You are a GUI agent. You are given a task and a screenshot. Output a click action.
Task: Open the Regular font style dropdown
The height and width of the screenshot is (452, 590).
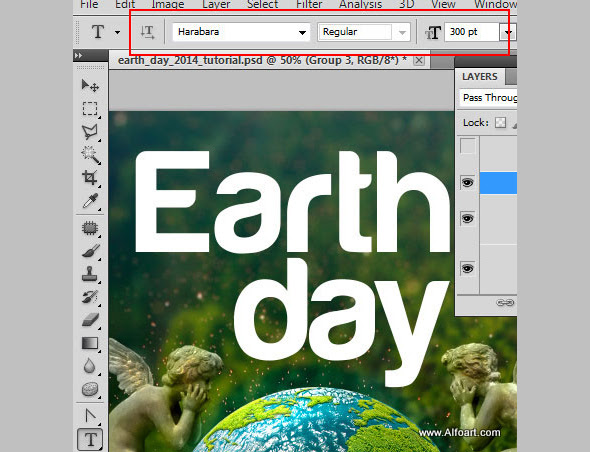[402, 33]
